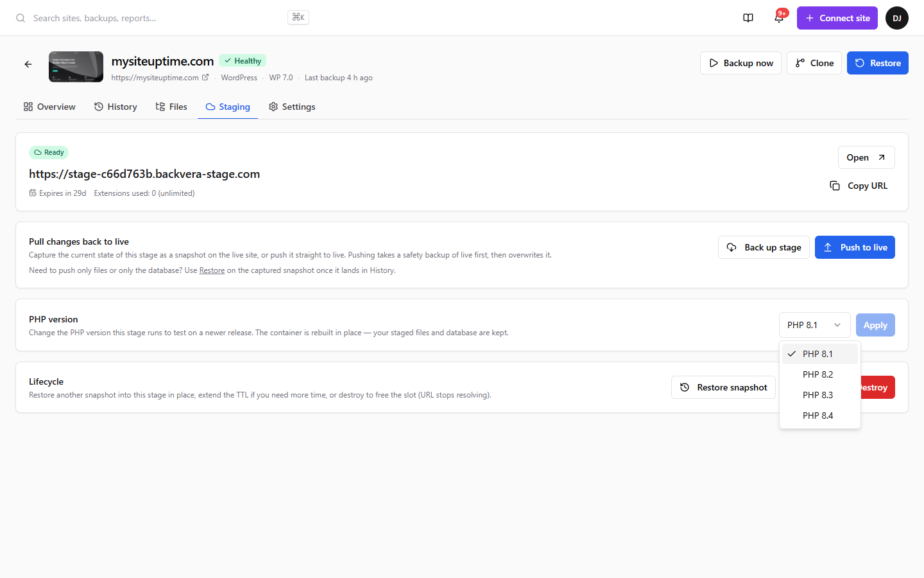Click 'Extensions used: 0 (unlimited)' text
Viewport: 924px width, 578px height.
tap(144, 193)
